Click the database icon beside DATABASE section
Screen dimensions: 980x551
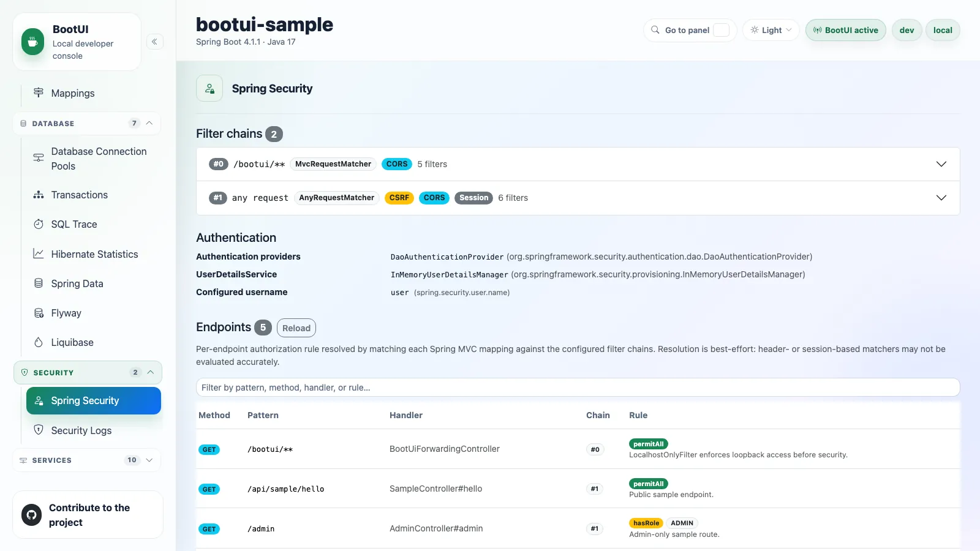point(23,123)
